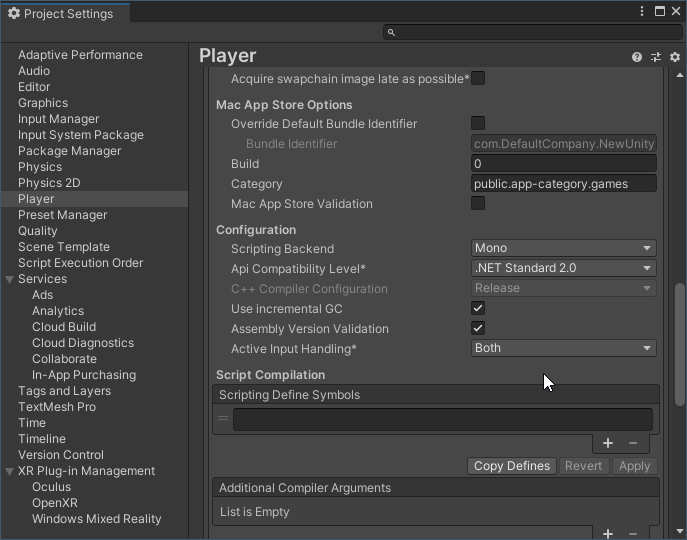Image resolution: width=687 pixels, height=540 pixels.
Task: Add a Scripting Define Symbols entry
Action: [x=608, y=443]
